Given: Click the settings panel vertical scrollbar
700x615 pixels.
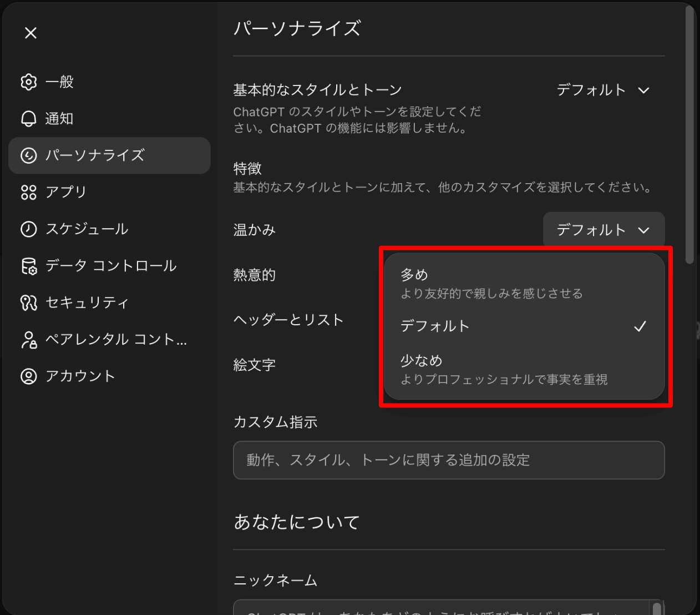Looking at the screenshot, I should [689, 133].
